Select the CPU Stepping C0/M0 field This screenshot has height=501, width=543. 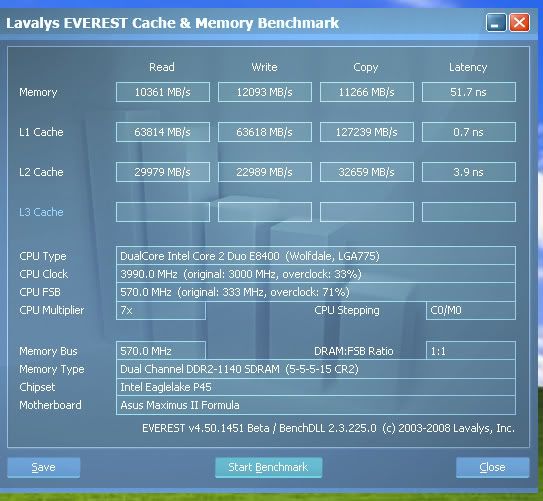coord(471,310)
